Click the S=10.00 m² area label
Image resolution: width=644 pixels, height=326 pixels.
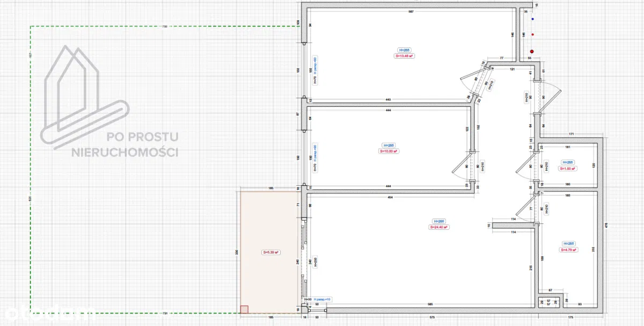point(389,151)
